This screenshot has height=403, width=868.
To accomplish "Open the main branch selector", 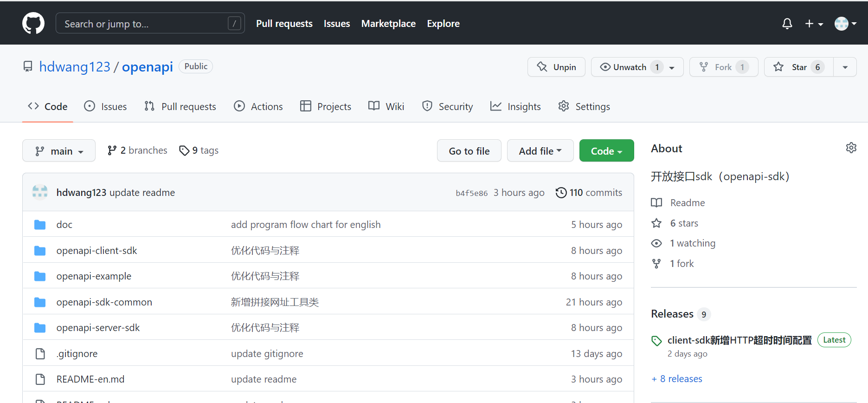I will point(59,150).
